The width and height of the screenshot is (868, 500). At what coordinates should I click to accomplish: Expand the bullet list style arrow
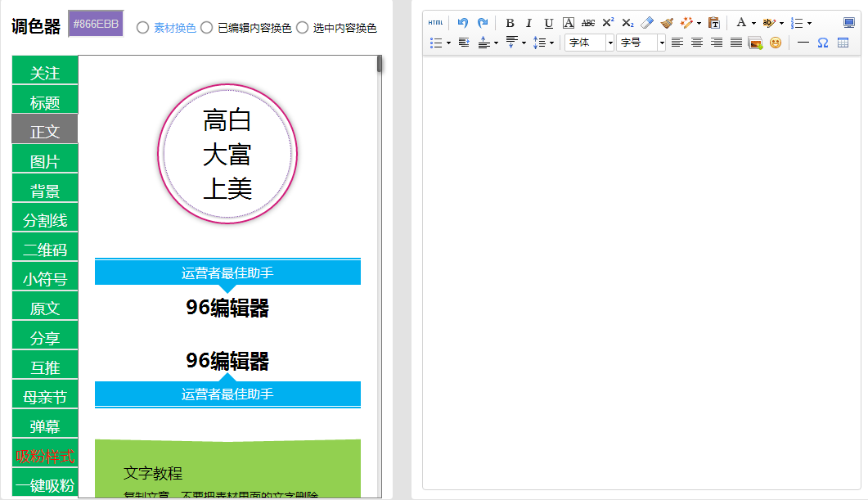click(448, 43)
